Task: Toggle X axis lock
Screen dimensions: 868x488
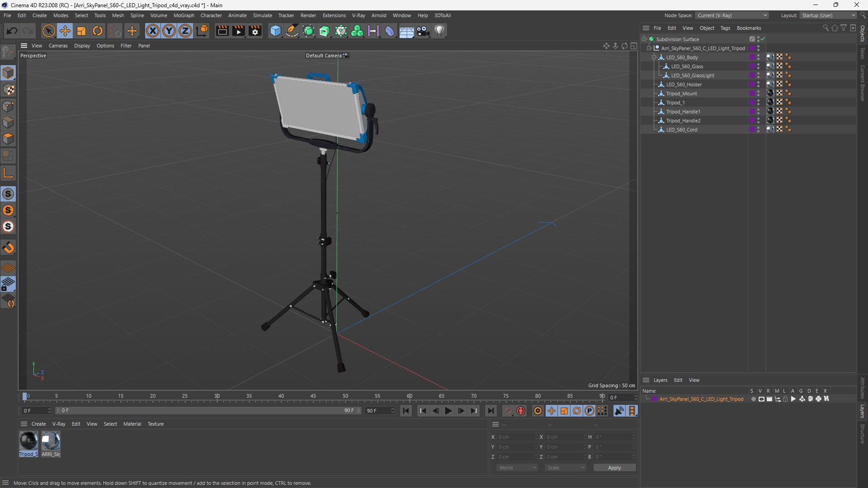Action: coord(153,31)
